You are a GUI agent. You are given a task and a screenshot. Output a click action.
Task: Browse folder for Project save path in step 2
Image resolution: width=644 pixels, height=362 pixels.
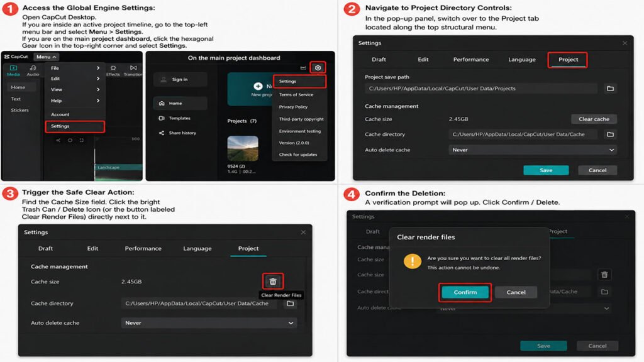point(610,89)
